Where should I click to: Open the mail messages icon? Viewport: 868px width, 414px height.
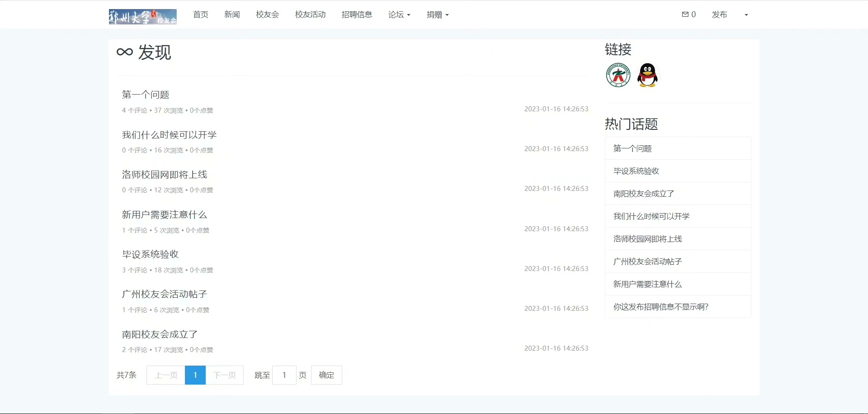pyautogui.click(x=685, y=14)
